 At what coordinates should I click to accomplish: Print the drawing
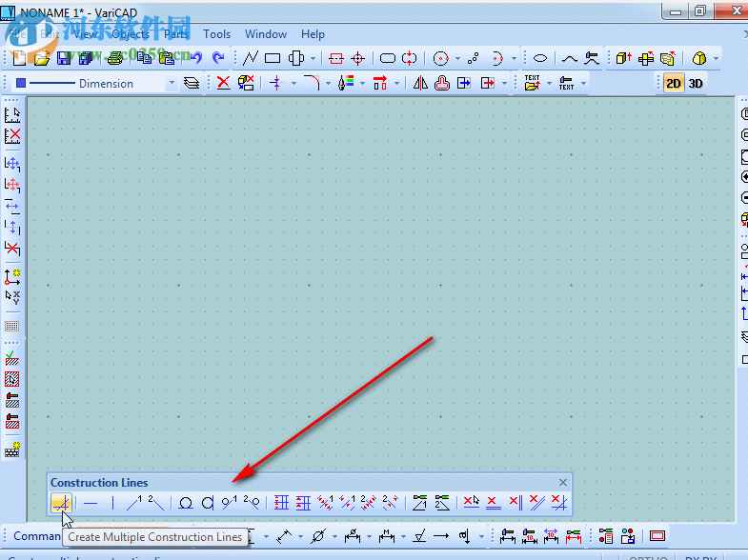point(115,58)
